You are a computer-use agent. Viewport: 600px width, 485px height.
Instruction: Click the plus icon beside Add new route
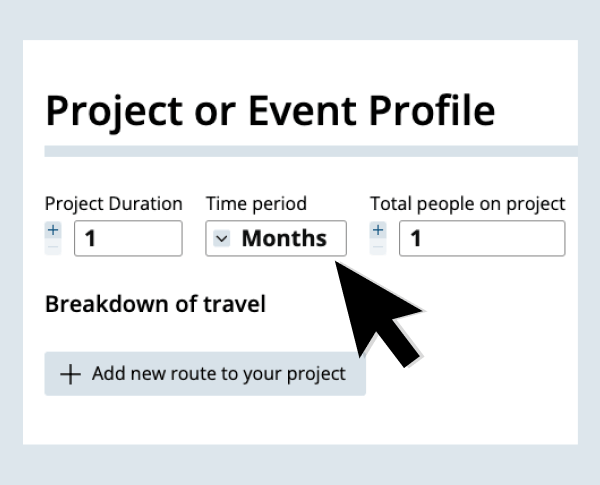pyautogui.click(x=70, y=374)
